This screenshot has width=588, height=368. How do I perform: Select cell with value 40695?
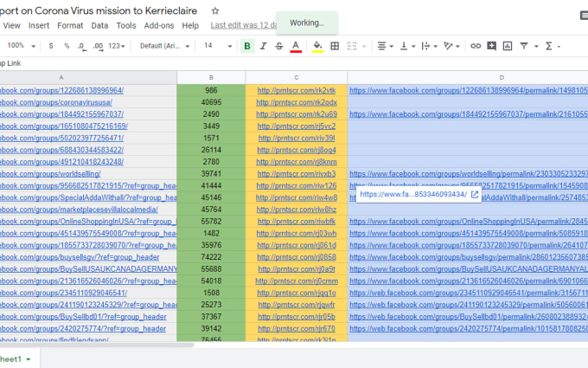point(211,102)
